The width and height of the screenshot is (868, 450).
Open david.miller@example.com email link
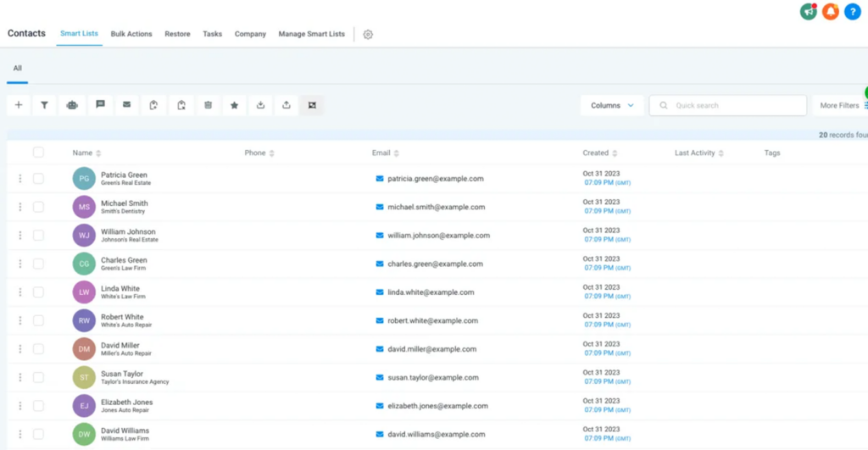(431, 349)
